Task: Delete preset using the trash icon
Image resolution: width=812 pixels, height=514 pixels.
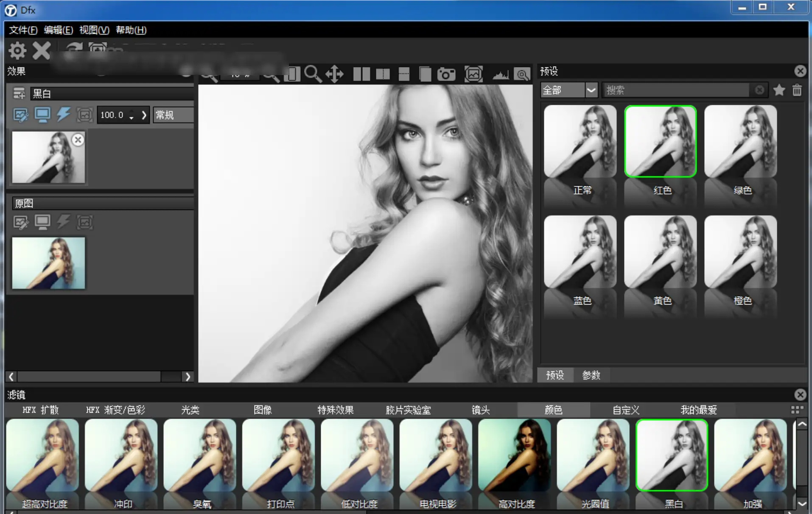Action: tap(797, 90)
